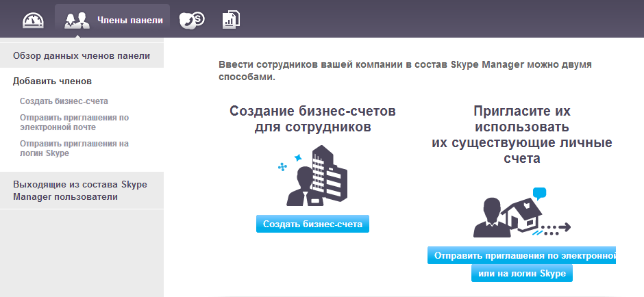Open the Skype credit features icon
This screenshot has height=297, width=644.
(x=192, y=20)
